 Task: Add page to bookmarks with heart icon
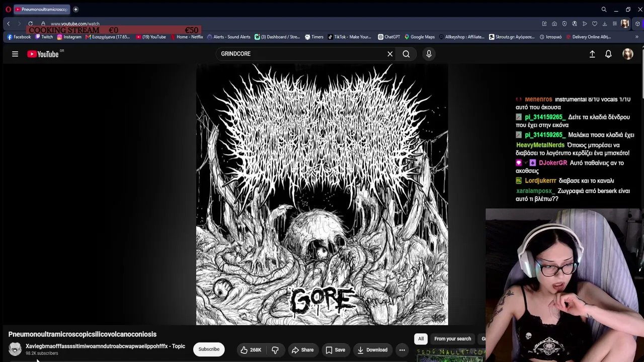594,24
